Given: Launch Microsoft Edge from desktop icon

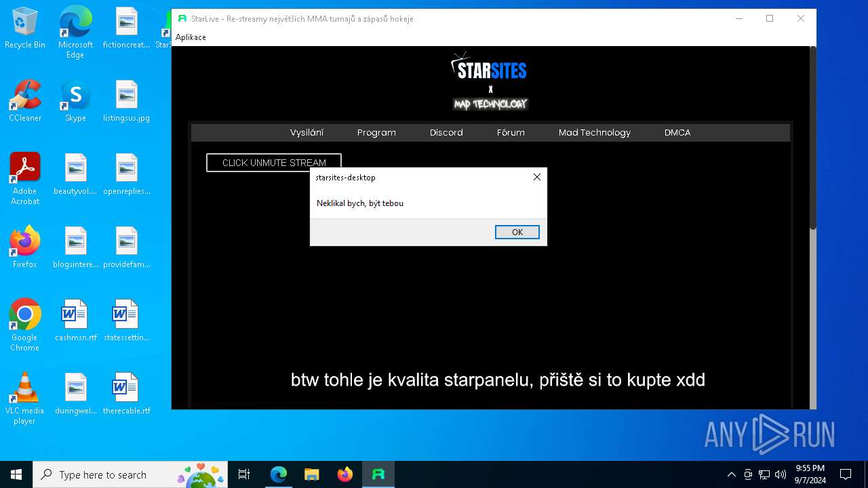Looking at the screenshot, I should tap(75, 33).
